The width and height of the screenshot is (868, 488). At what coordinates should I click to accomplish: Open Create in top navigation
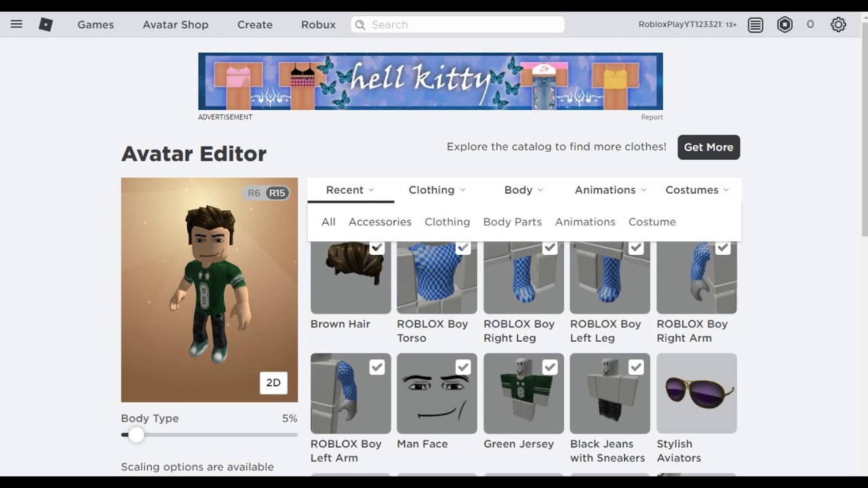[x=255, y=24]
